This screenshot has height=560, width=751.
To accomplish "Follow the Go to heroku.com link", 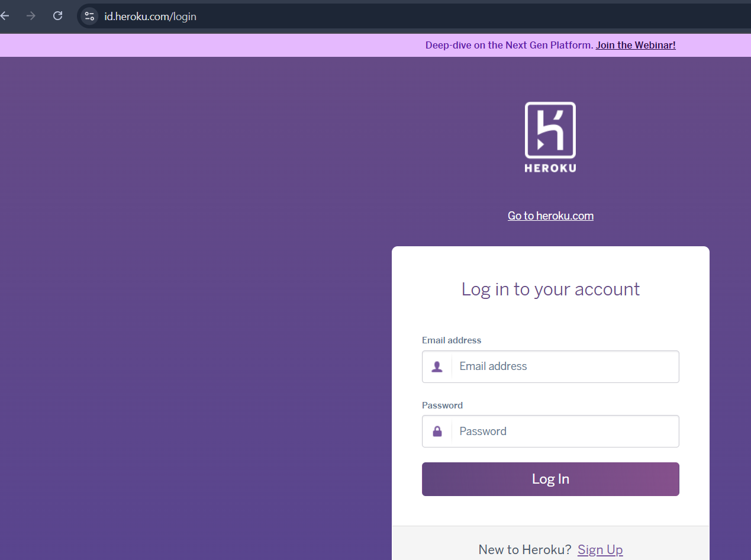I will click(550, 216).
